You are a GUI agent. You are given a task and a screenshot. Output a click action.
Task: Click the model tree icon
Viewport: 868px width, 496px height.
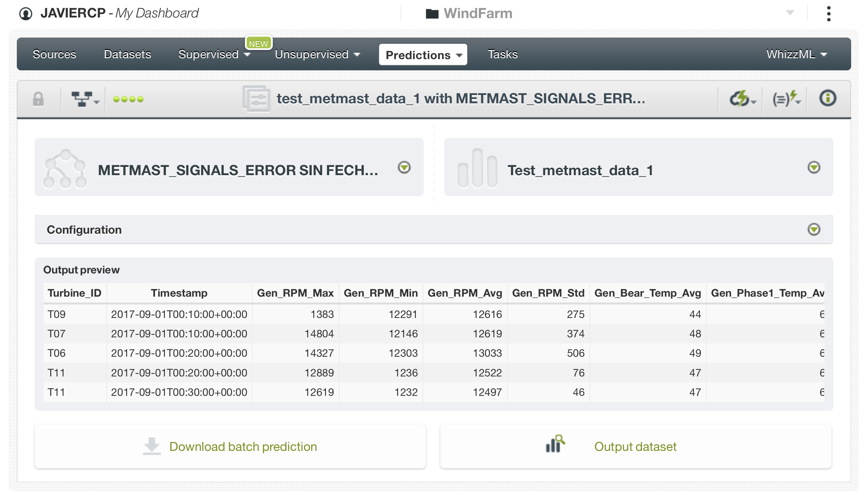pyautogui.click(x=65, y=169)
